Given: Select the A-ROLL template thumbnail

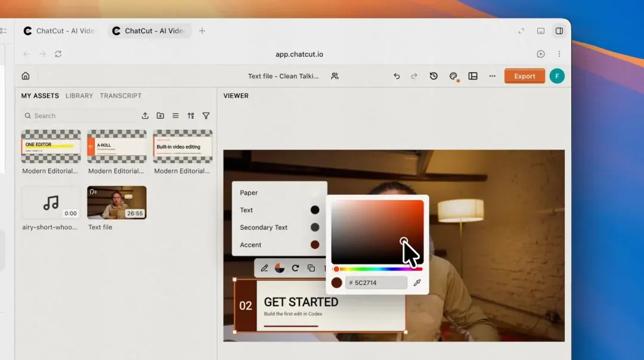Looking at the screenshot, I should [117, 147].
